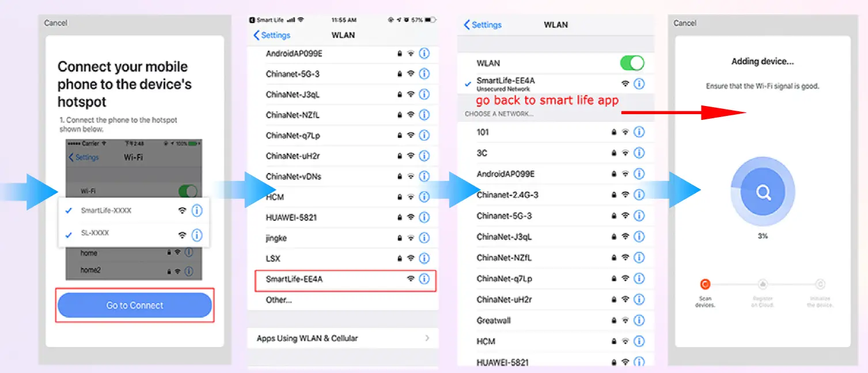Open info icon for SL-XXXX hotspot
868x373 pixels.
(197, 235)
